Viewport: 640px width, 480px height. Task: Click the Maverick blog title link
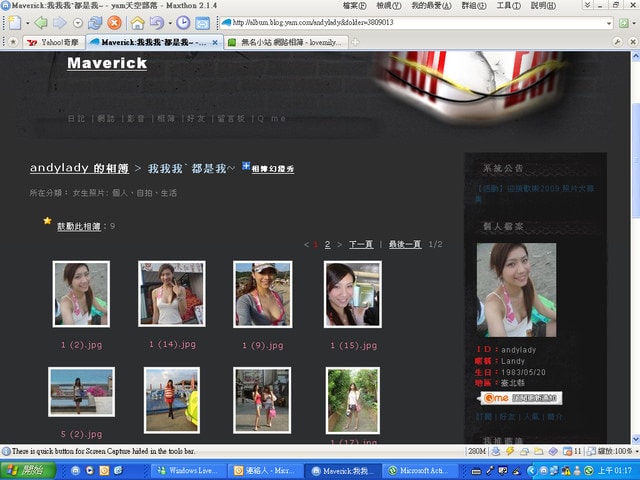[107, 63]
